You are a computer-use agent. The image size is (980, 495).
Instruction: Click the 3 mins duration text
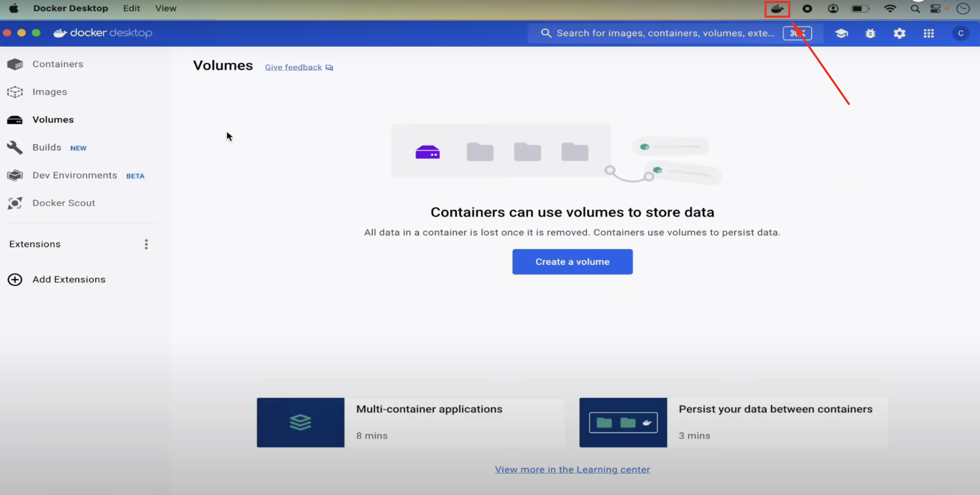click(694, 436)
